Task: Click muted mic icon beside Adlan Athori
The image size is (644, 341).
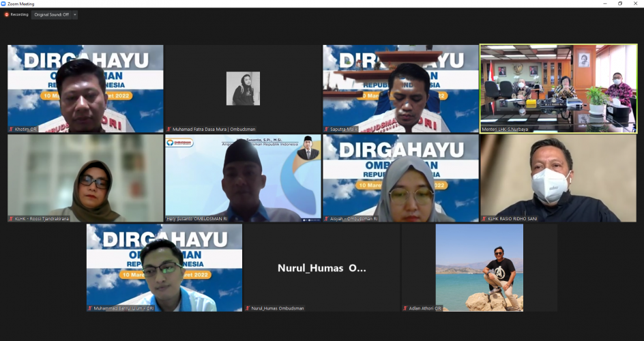Action: (x=405, y=308)
